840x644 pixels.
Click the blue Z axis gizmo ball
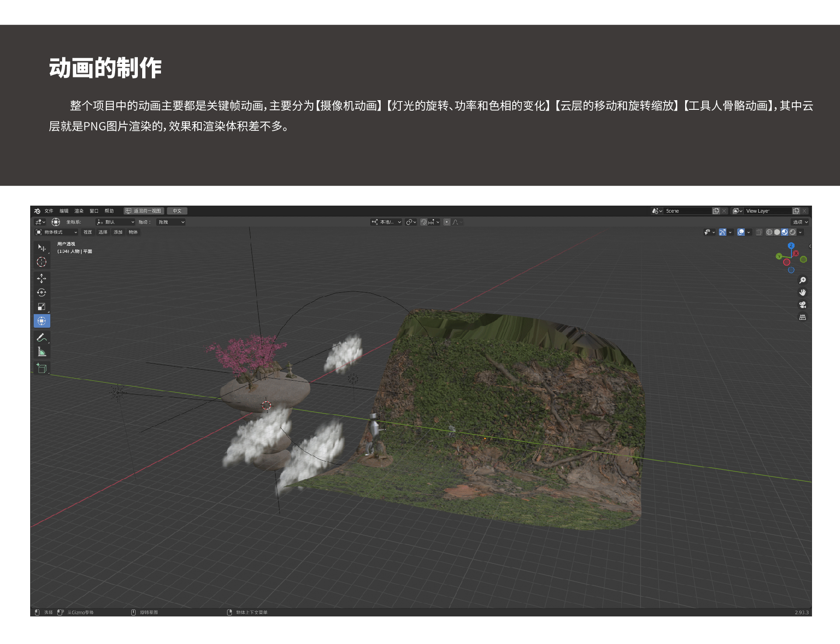point(791,246)
